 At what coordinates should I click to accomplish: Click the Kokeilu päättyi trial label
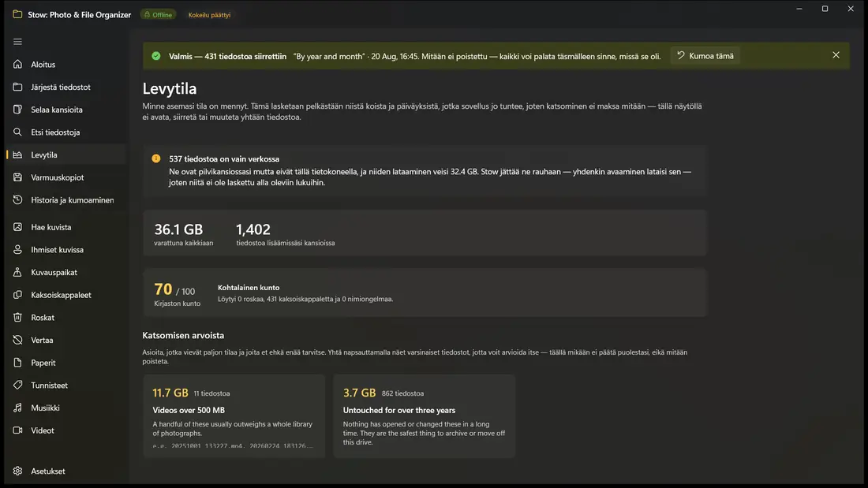point(209,15)
